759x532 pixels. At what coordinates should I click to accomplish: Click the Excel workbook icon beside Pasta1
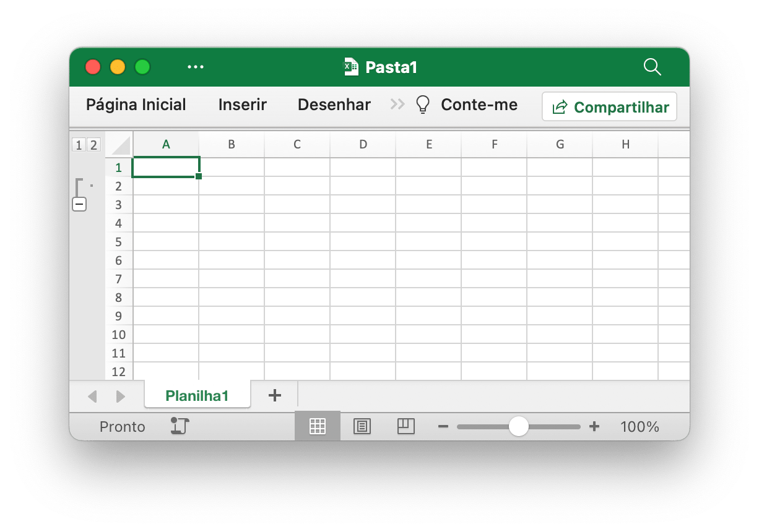click(x=350, y=67)
